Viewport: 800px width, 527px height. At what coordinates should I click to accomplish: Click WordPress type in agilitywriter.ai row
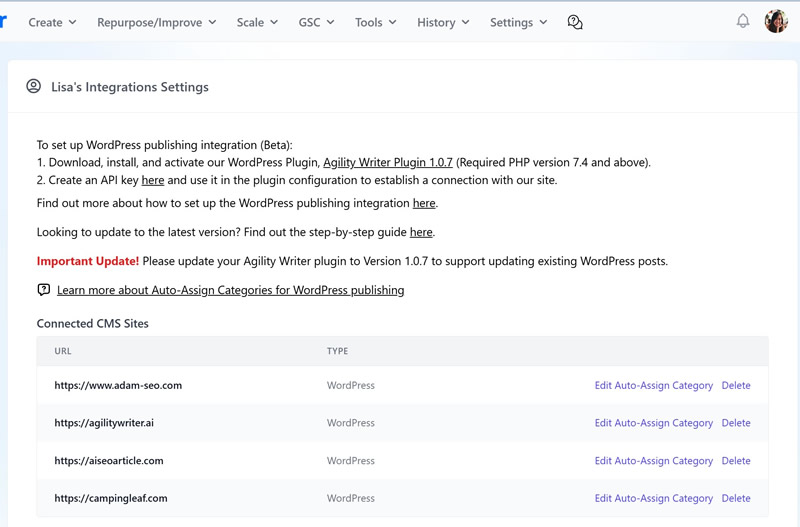351,423
